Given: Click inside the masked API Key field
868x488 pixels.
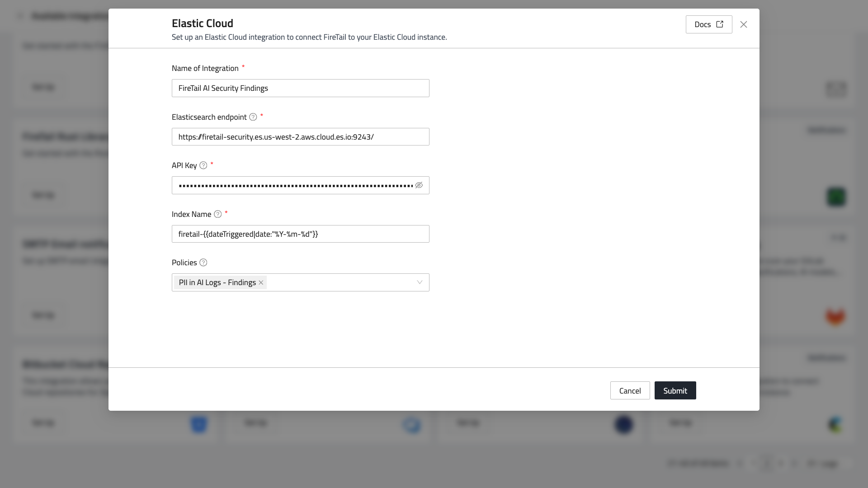Looking at the screenshot, I should [x=294, y=185].
